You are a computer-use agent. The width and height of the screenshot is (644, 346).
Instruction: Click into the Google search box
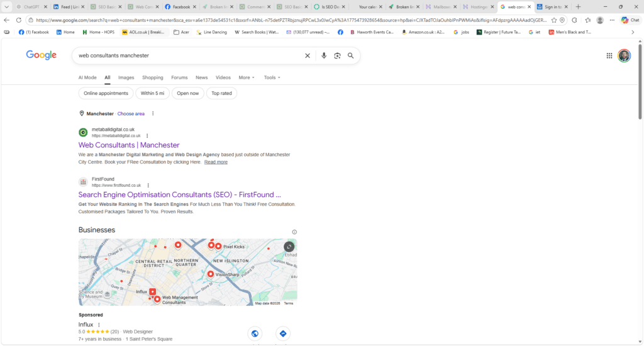click(x=189, y=55)
